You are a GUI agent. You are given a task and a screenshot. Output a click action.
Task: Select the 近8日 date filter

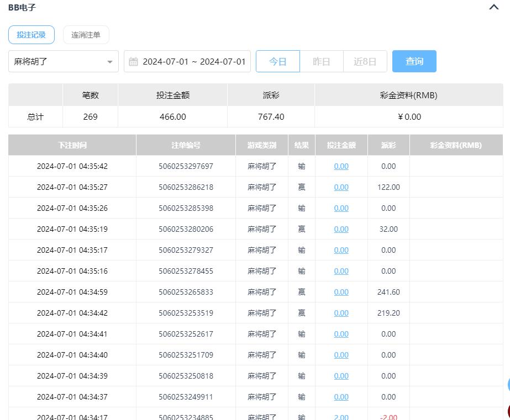(x=365, y=61)
